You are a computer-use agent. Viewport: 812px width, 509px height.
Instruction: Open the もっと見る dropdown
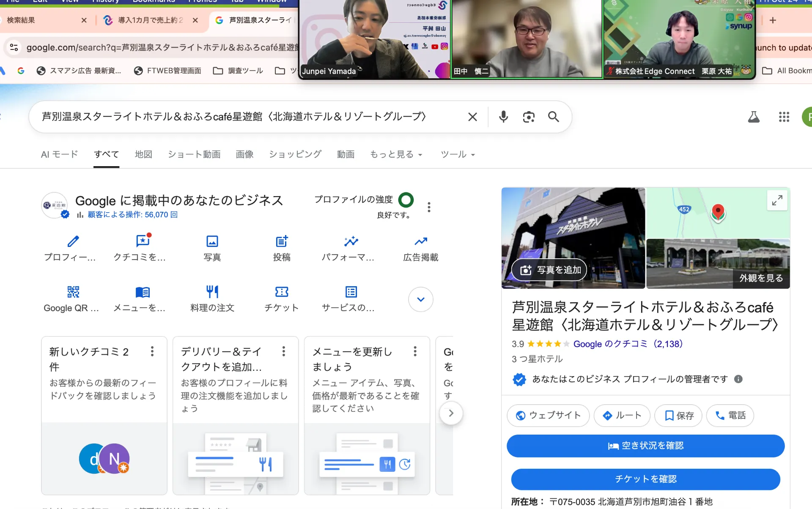click(396, 154)
